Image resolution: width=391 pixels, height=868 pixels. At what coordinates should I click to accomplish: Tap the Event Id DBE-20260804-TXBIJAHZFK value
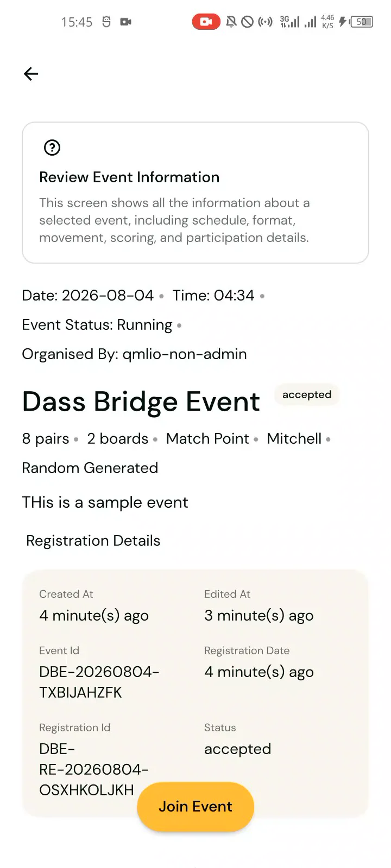(x=99, y=682)
